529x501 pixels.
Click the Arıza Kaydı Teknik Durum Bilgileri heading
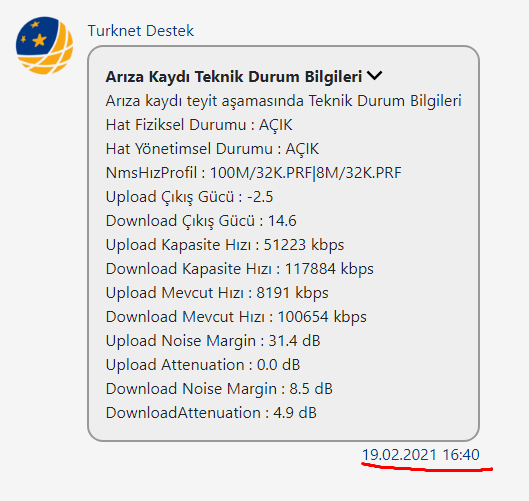(234, 77)
